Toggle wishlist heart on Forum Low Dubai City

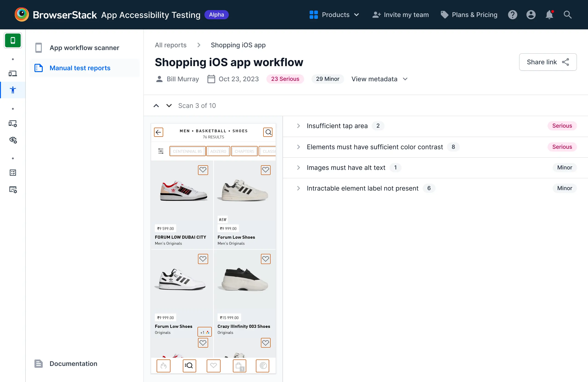(x=203, y=170)
